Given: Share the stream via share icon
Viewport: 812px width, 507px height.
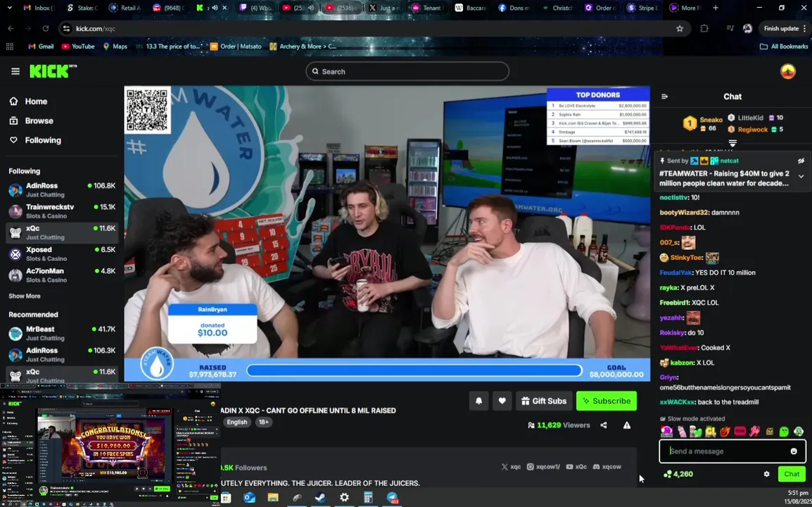Looking at the screenshot, I should [603, 425].
